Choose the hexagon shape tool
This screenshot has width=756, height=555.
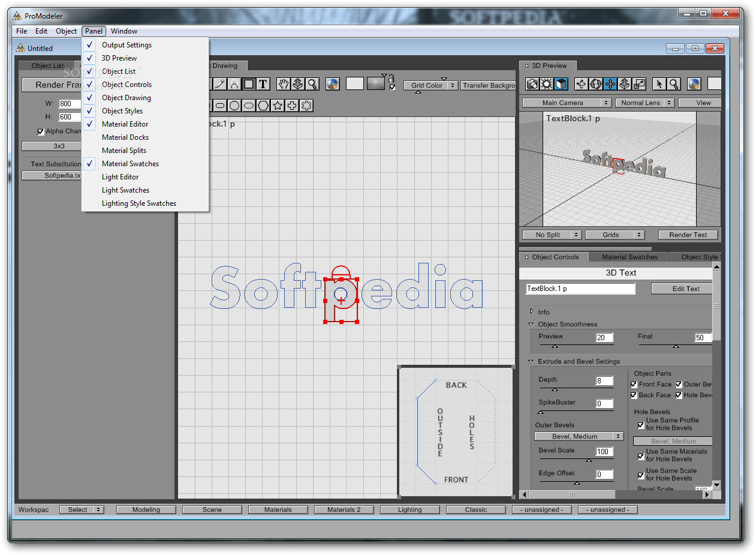point(263,106)
